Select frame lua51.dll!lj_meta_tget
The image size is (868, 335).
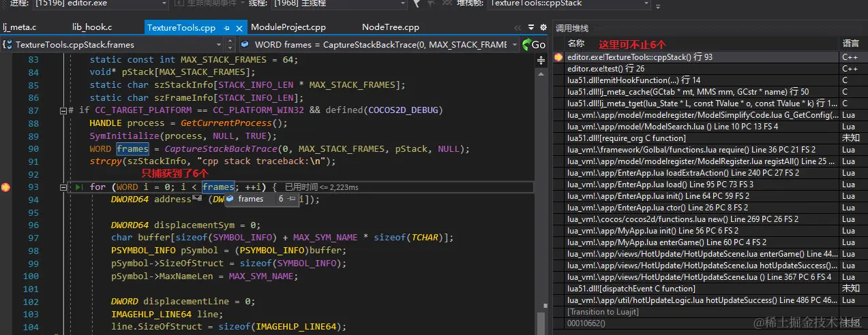point(710,103)
